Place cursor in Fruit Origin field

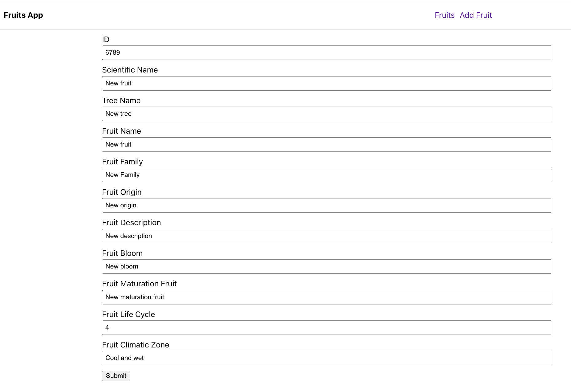point(326,205)
